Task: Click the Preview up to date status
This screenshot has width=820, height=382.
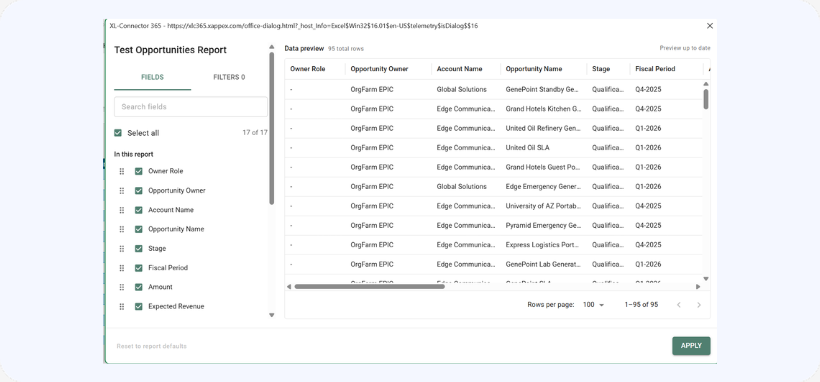Action: click(685, 48)
